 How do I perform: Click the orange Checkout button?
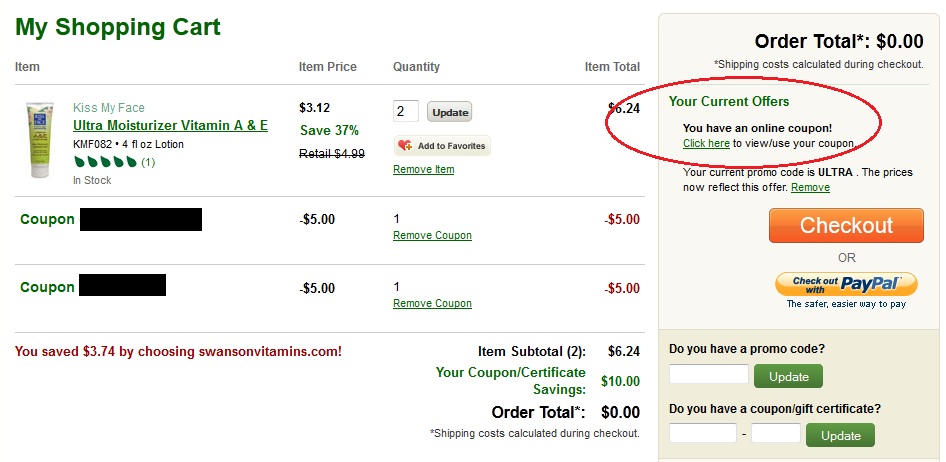(x=846, y=225)
